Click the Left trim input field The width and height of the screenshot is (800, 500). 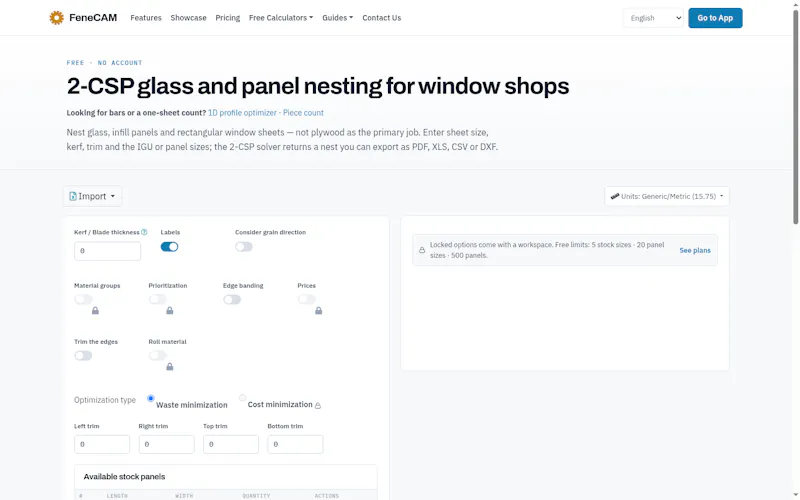point(102,444)
